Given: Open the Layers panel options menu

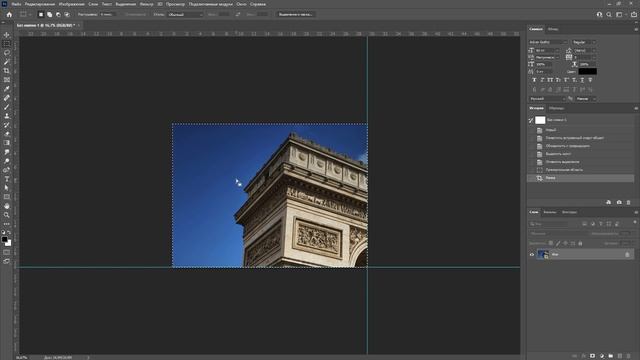Looking at the screenshot, I should [x=636, y=213].
